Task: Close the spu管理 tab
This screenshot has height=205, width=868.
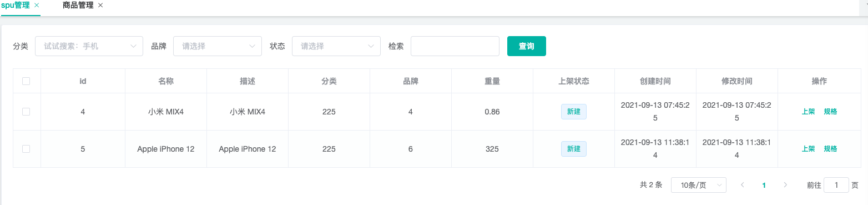Action: [x=37, y=5]
